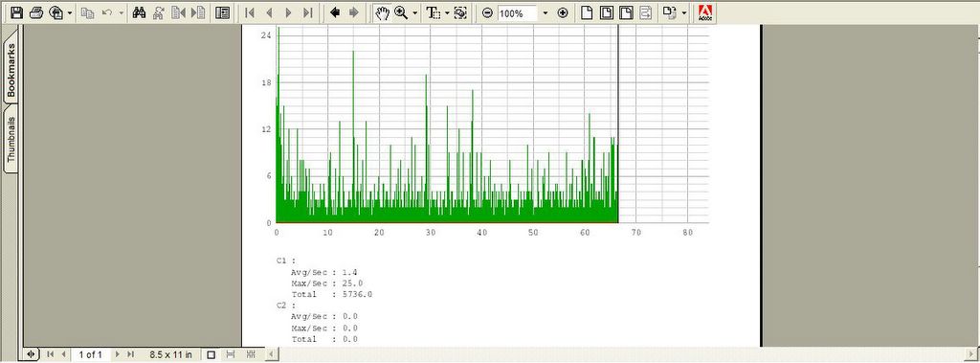The image size is (980, 363).
Task: Expand the zoom tool options arrow
Action: point(415,12)
